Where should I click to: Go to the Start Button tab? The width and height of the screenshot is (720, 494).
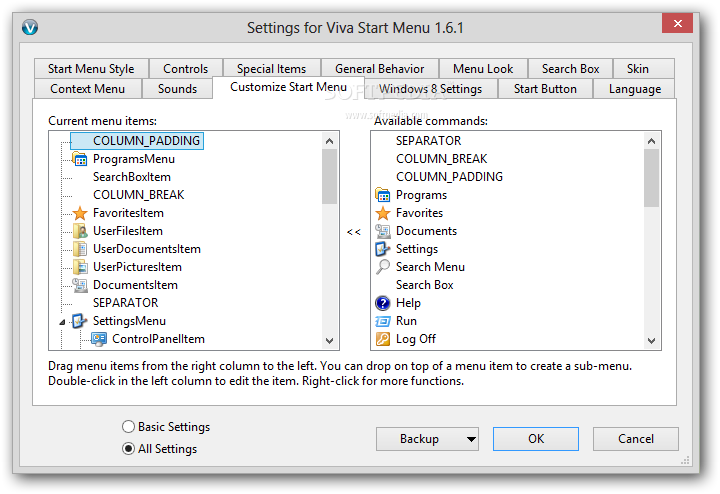[545, 89]
